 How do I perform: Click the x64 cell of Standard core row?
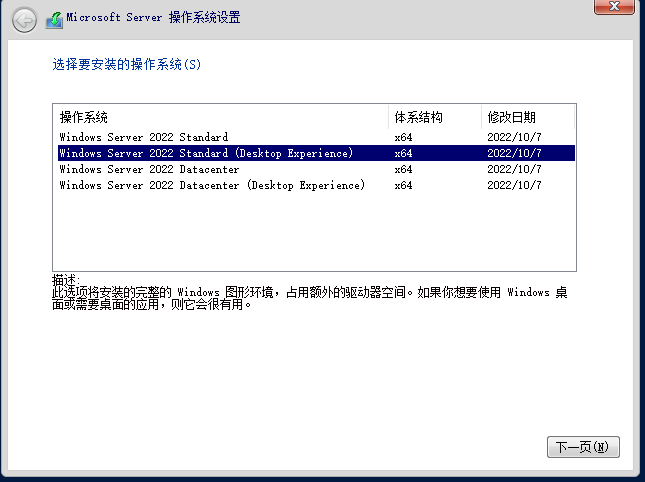pyautogui.click(x=403, y=137)
